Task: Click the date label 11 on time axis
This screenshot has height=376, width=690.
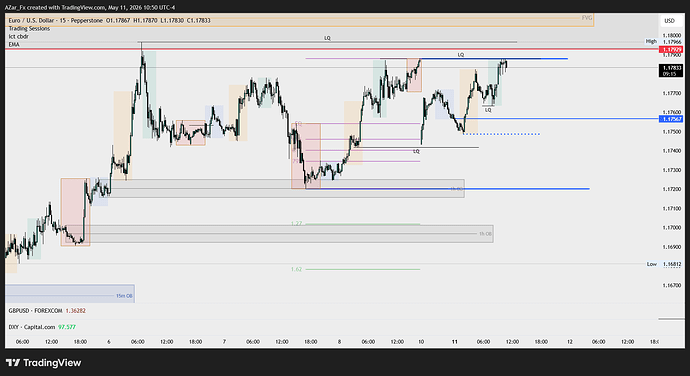Action: click(x=455, y=342)
